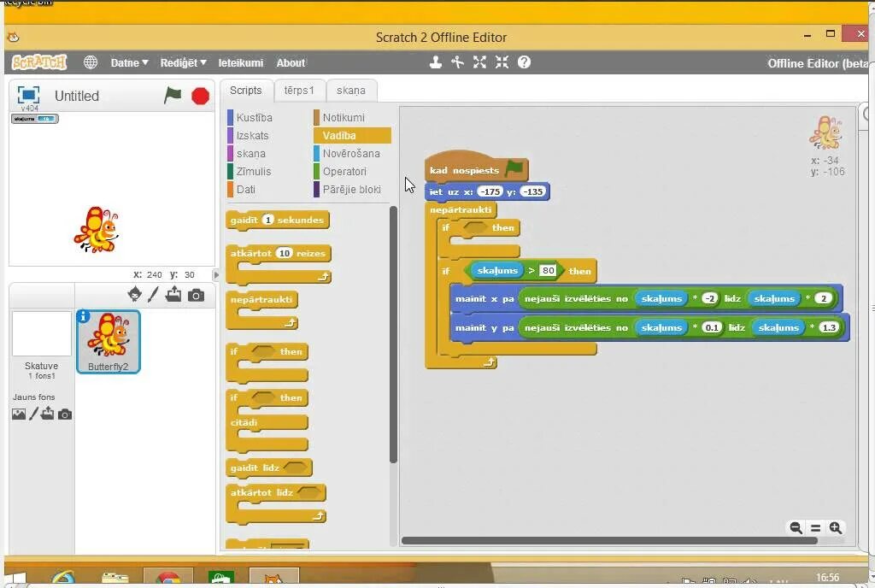Open Chrome from the taskbar
The image size is (875, 588).
[168, 578]
